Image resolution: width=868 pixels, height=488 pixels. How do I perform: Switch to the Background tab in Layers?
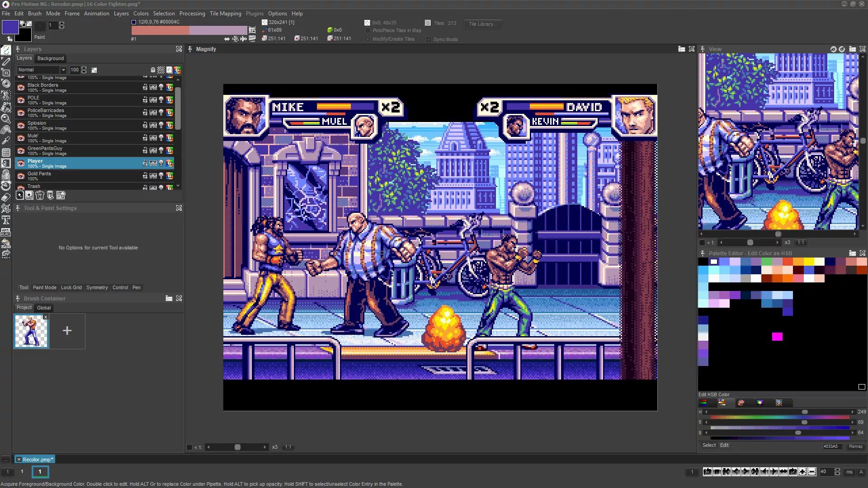(x=51, y=58)
